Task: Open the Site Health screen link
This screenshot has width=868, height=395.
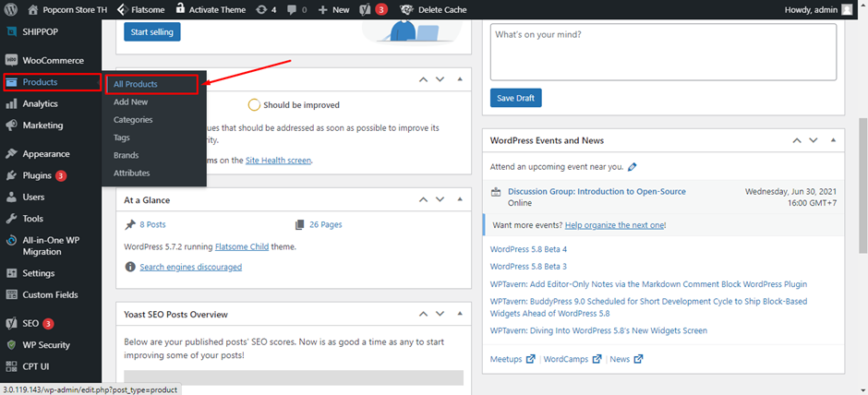Action: 279,161
